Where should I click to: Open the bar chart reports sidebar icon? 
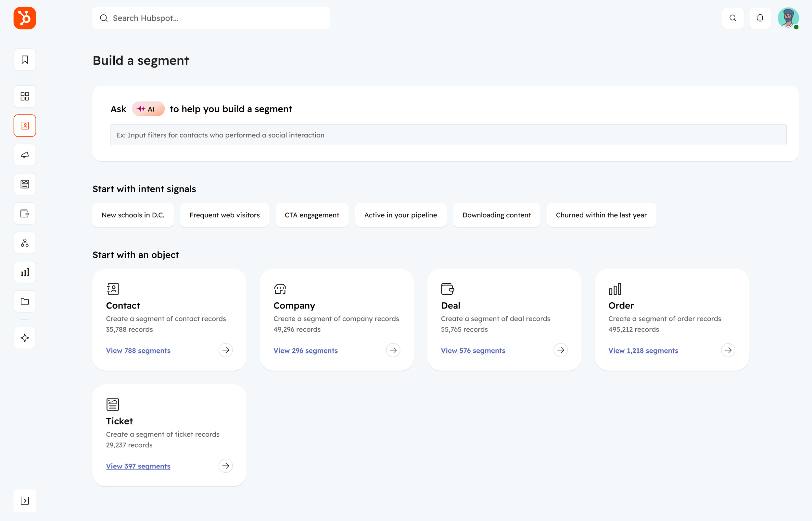click(x=25, y=272)
